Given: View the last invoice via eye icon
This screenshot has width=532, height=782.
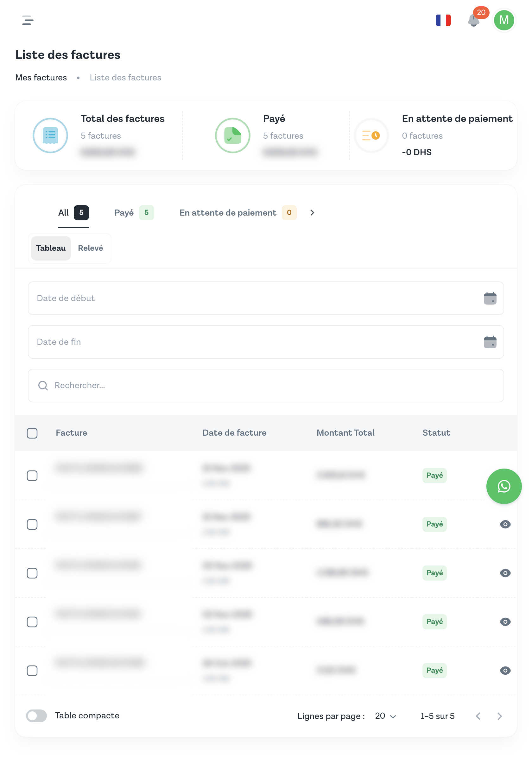Looking at the screenshot, I should [x=505, y=670].
